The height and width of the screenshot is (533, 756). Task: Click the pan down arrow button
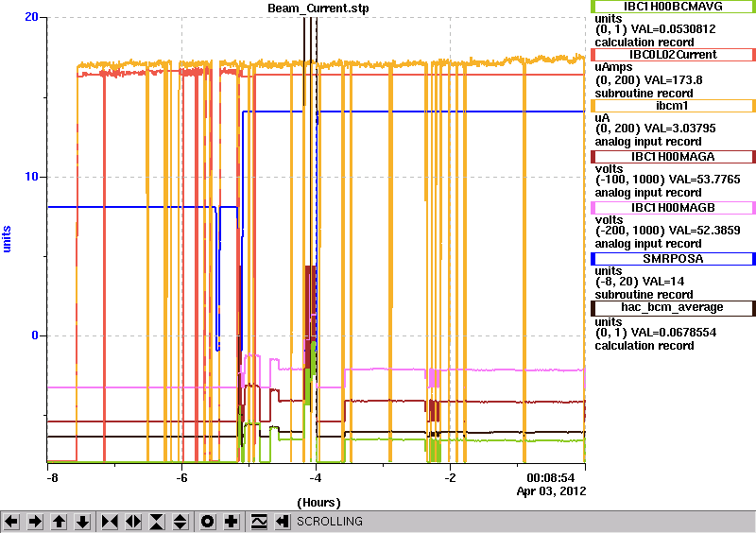point(82,522)
